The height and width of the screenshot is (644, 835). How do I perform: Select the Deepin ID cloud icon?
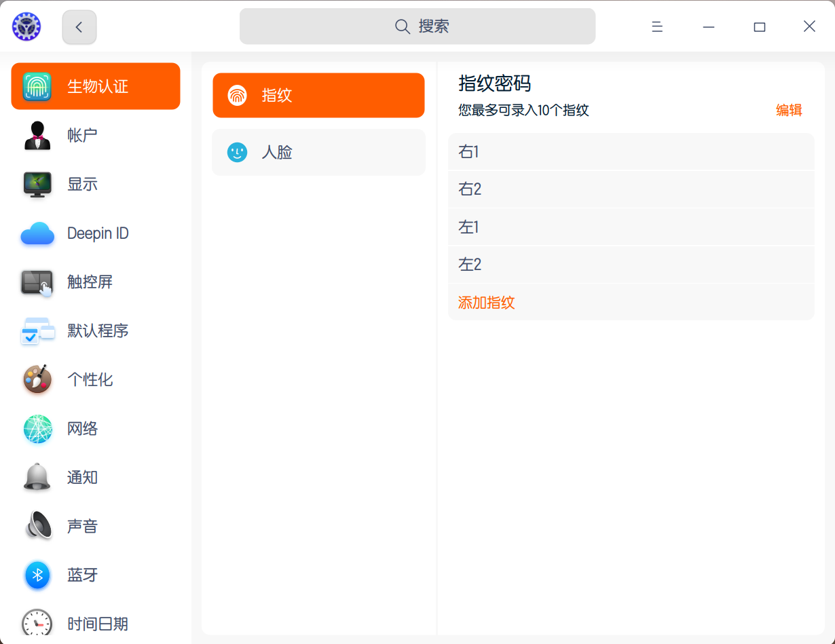coord(37,233)
